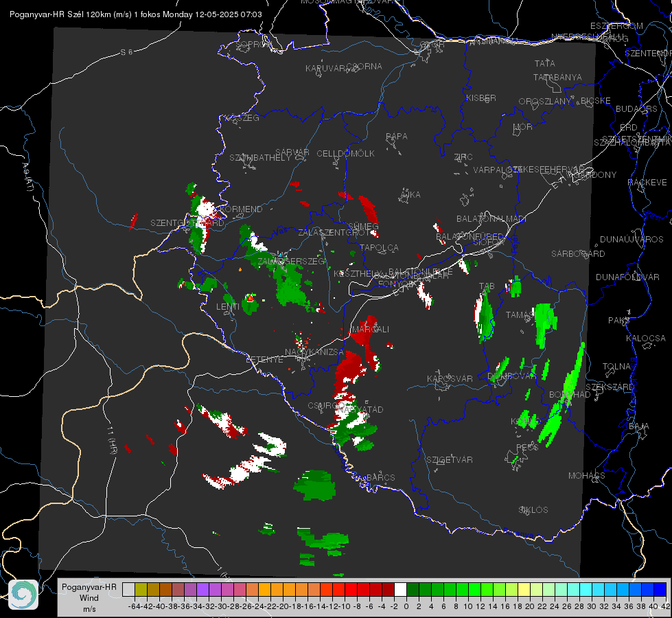Click the PAKS town label

point(618,320)
